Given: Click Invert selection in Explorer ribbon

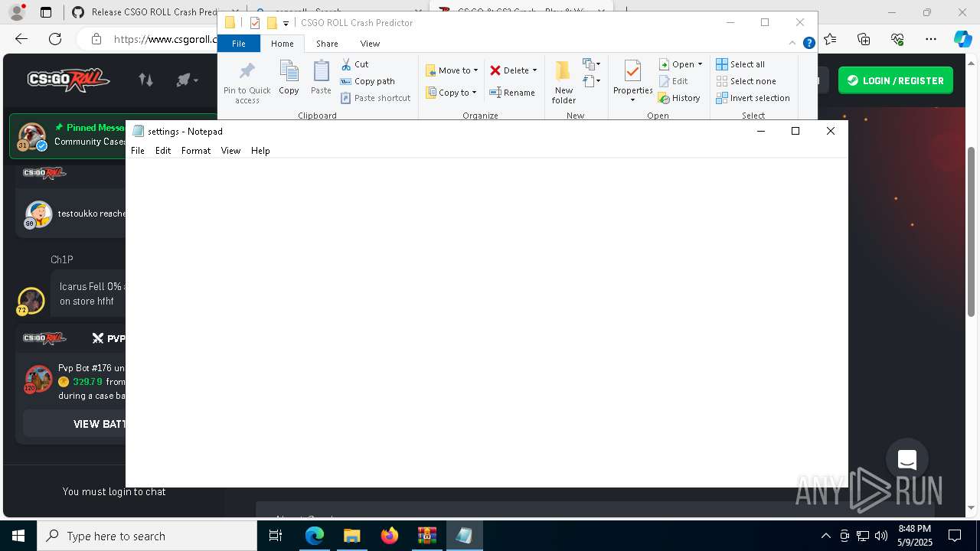Looking at the screenshot, I should tap(753, 98).
